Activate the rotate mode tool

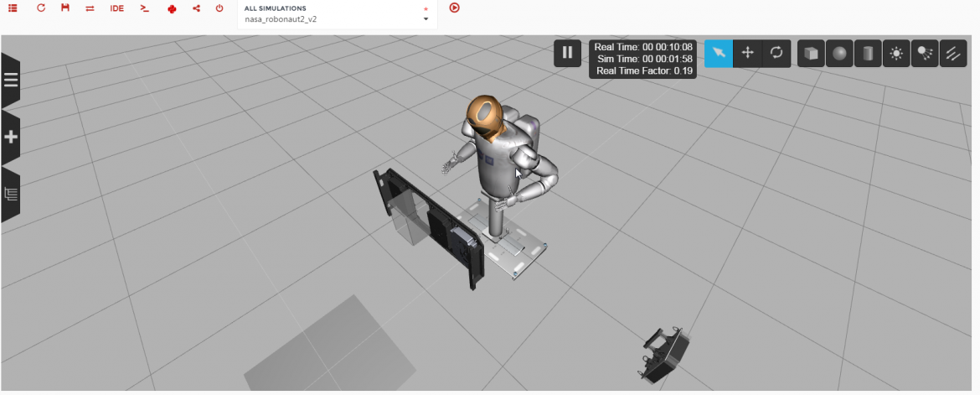tap(776, 53)
